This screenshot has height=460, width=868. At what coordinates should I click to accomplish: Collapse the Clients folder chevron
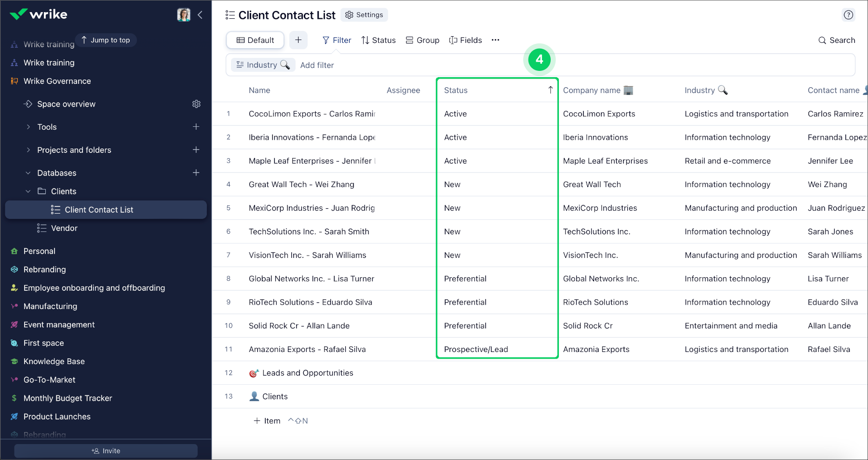coord(28,191)
